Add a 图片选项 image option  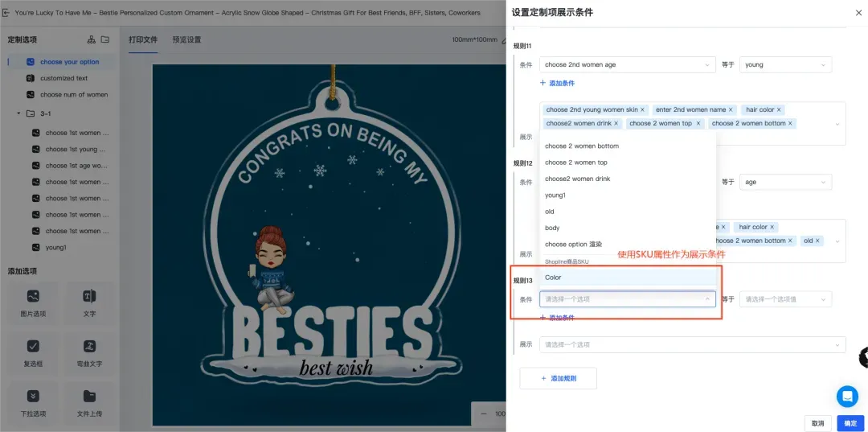(33, 303)
